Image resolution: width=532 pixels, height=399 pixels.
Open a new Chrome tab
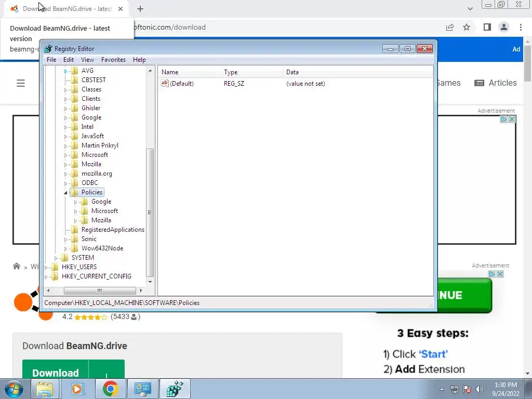[140, 9]
